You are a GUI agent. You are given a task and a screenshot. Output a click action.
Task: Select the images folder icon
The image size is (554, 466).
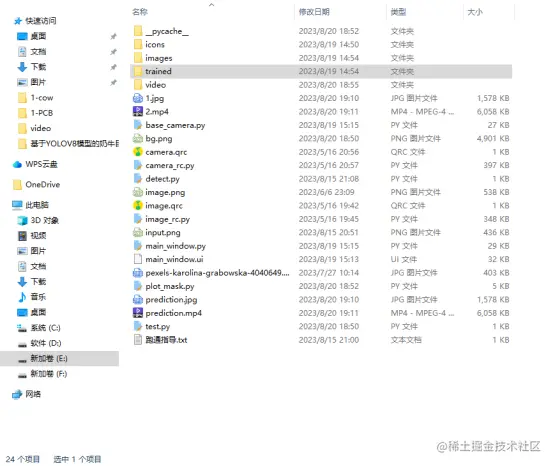coord(138,58)
